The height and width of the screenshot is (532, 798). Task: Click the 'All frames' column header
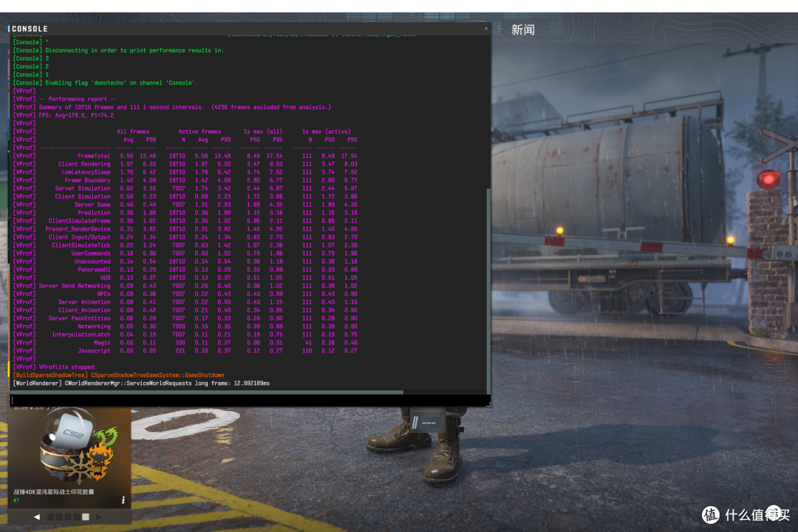(x=133, y=132)
